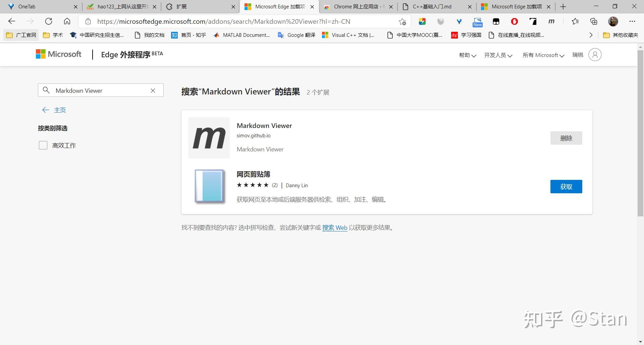Screen dimensions: 644x345
Task: Show more bookmarks with the overflow chevron
Action: coord(591,35)
